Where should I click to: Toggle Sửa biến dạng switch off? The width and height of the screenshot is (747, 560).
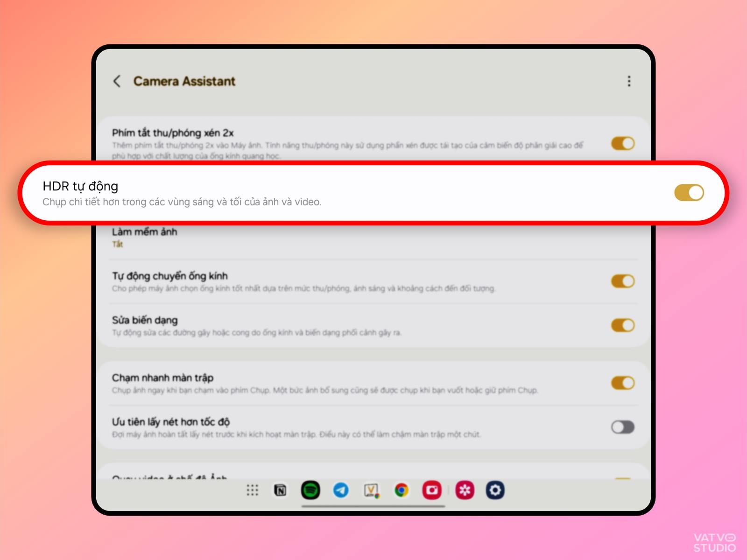(x=623, y=325)
